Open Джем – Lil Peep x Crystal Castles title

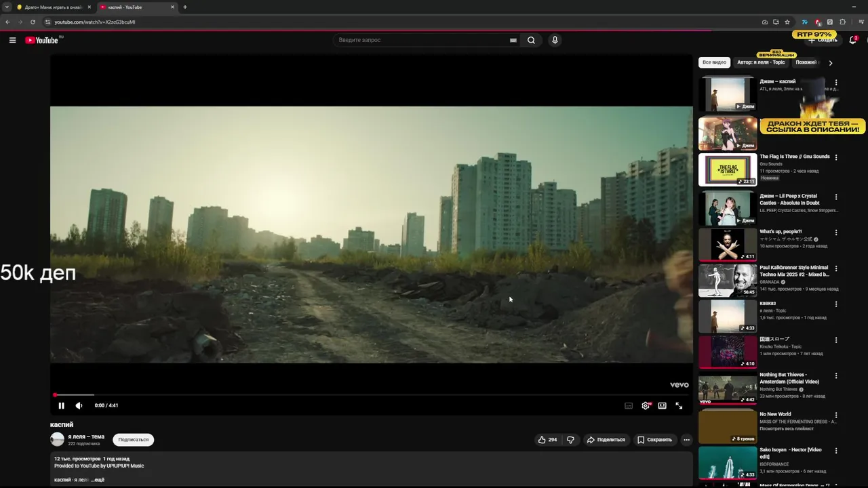789,199
